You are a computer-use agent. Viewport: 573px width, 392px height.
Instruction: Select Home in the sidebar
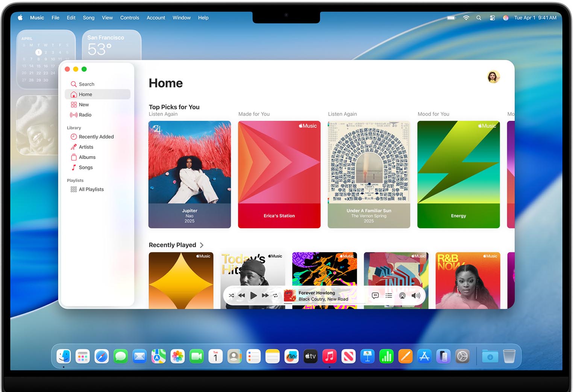point(98,94)
